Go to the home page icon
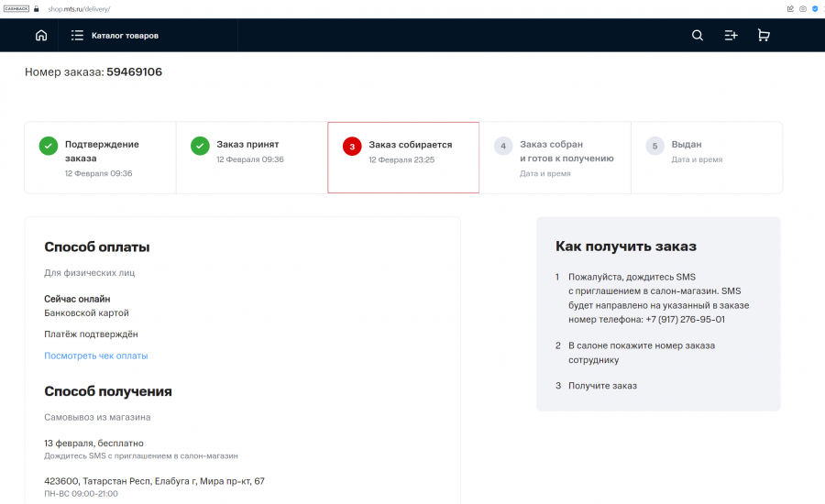The width and height of the screenshot is (825, 504). (x=41, y=35)
